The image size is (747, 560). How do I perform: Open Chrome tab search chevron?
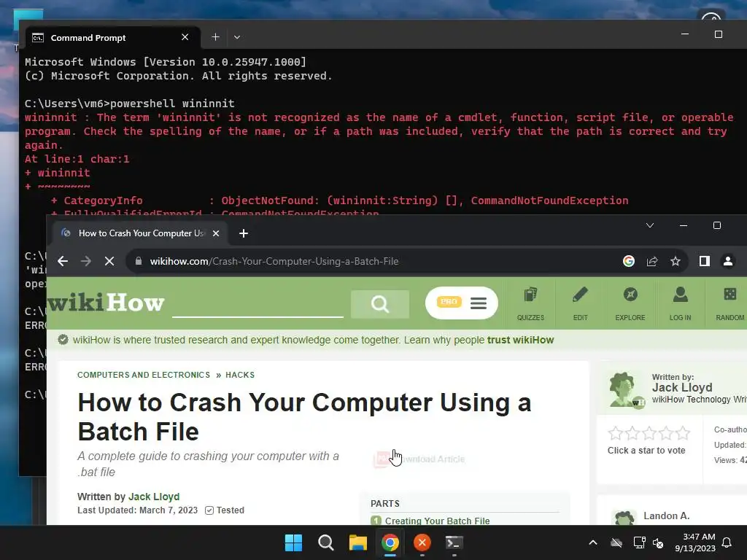(650, 225)
